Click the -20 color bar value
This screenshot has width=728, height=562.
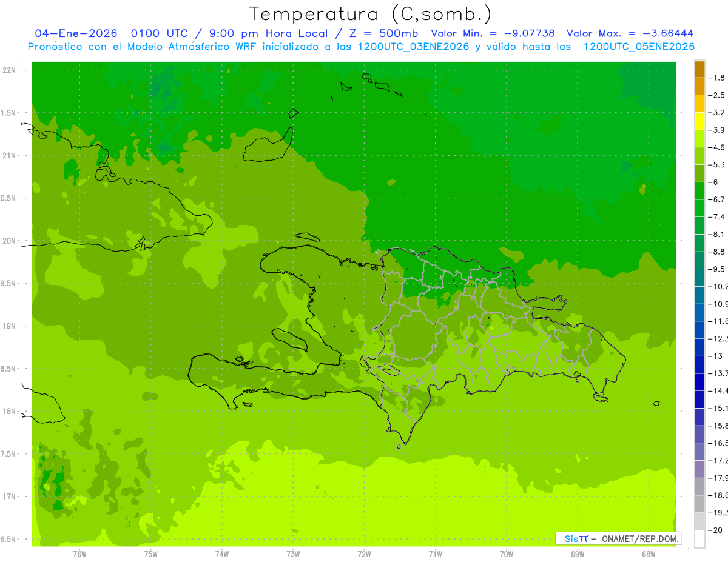click(x=716, y=530)
